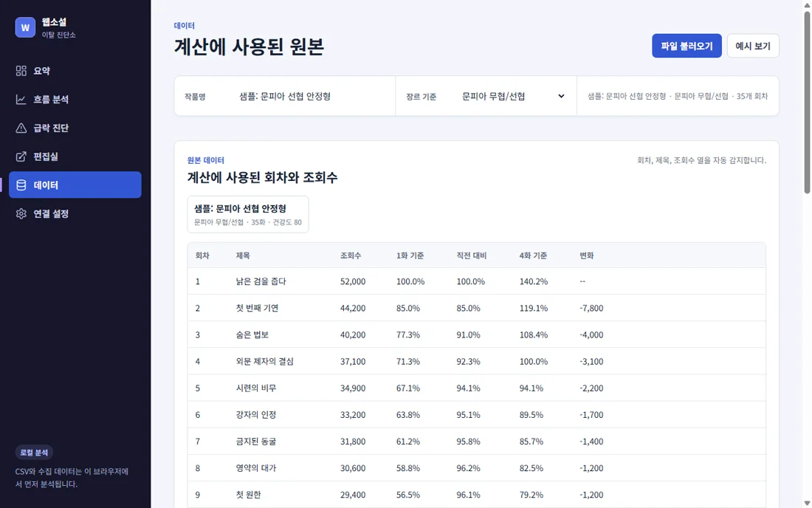
Task: Go to 흐름 분석 page
Action: pyautogui.click(x=75, y=100)
